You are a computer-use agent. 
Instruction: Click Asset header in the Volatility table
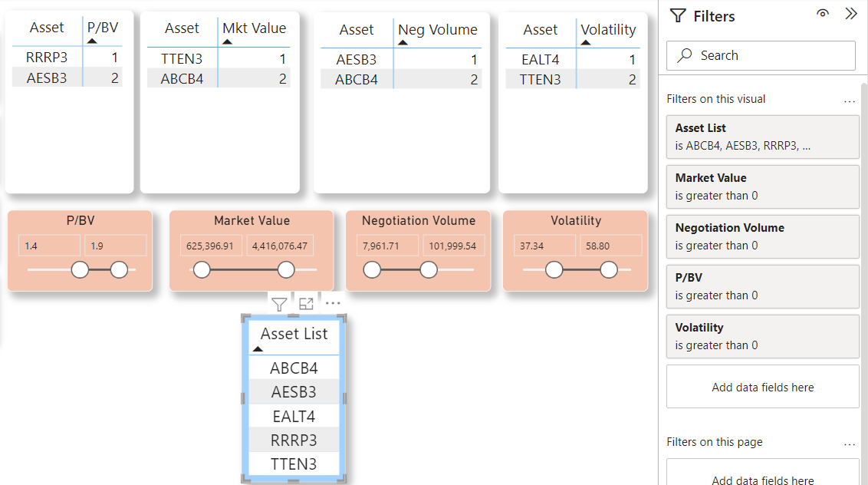[541, 30]
